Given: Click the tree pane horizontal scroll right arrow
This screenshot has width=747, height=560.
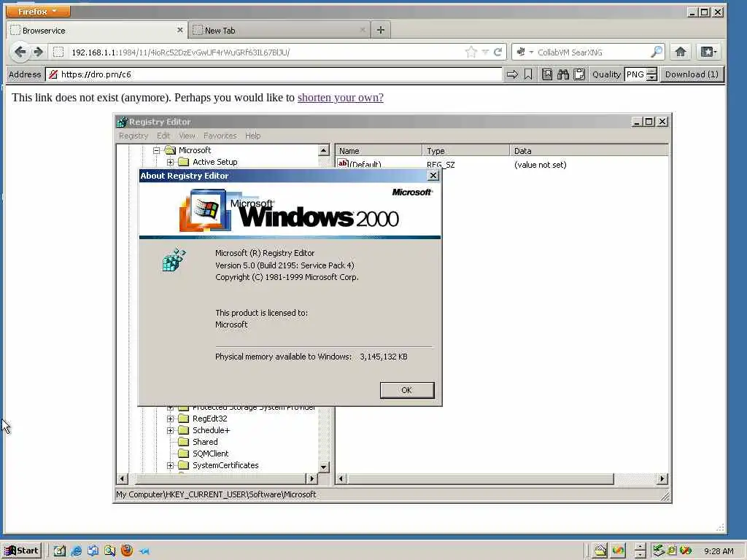Looking at the screenshot, I should 311,478.
